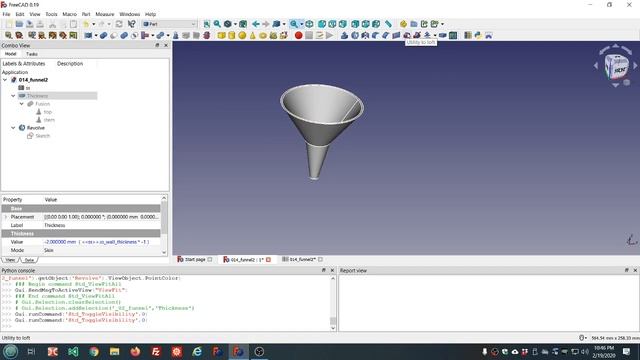
Task: Open File Explorer from the taskbar
Action: [x=114, y=351]
